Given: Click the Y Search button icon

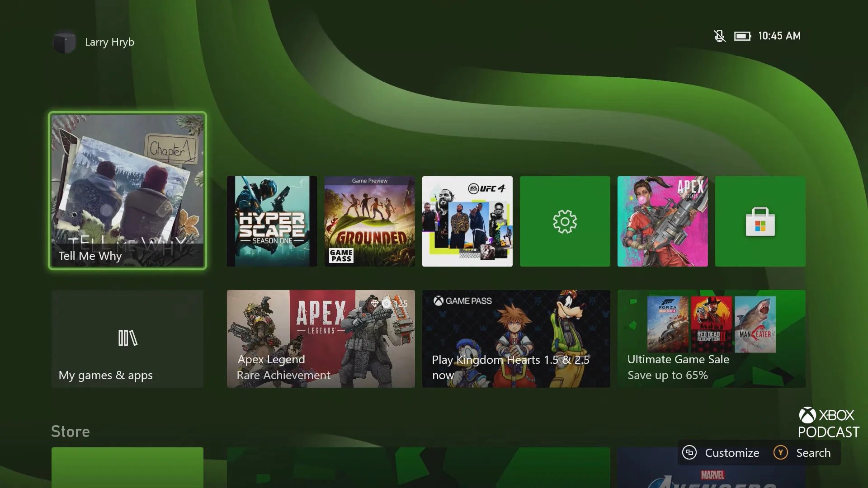Looking at the screenshot, I should pyautogui.click(x=781, y=452).
